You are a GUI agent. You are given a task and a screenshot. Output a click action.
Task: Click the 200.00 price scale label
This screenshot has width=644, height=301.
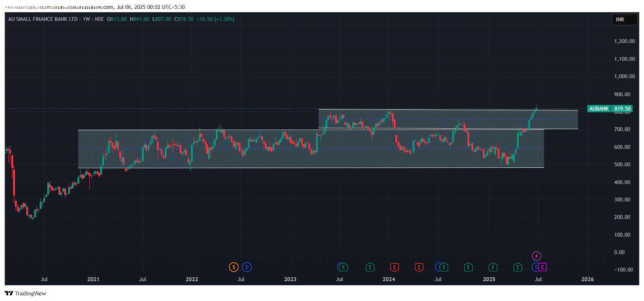tap(622, 217)
